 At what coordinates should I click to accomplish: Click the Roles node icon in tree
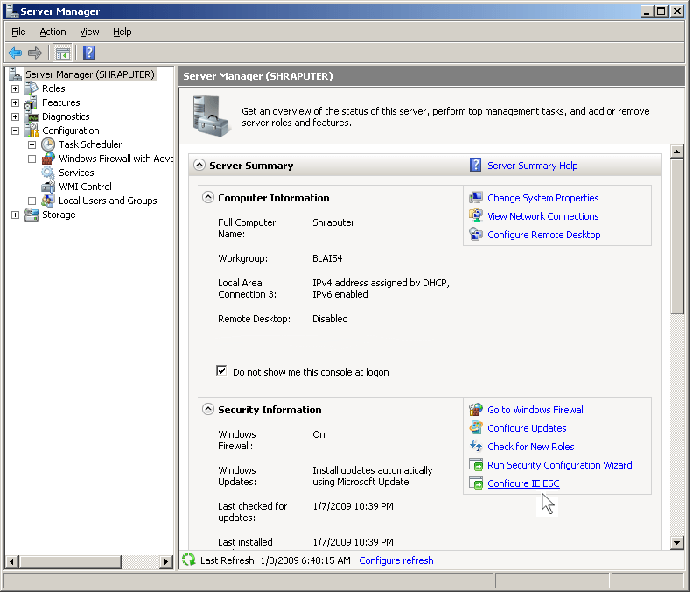(31, 88)
